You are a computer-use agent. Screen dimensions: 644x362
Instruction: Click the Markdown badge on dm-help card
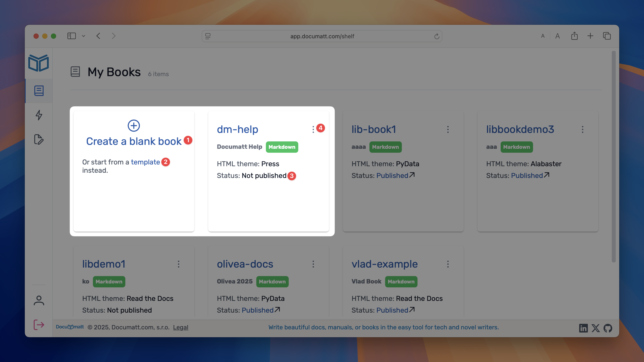point(282,147)
